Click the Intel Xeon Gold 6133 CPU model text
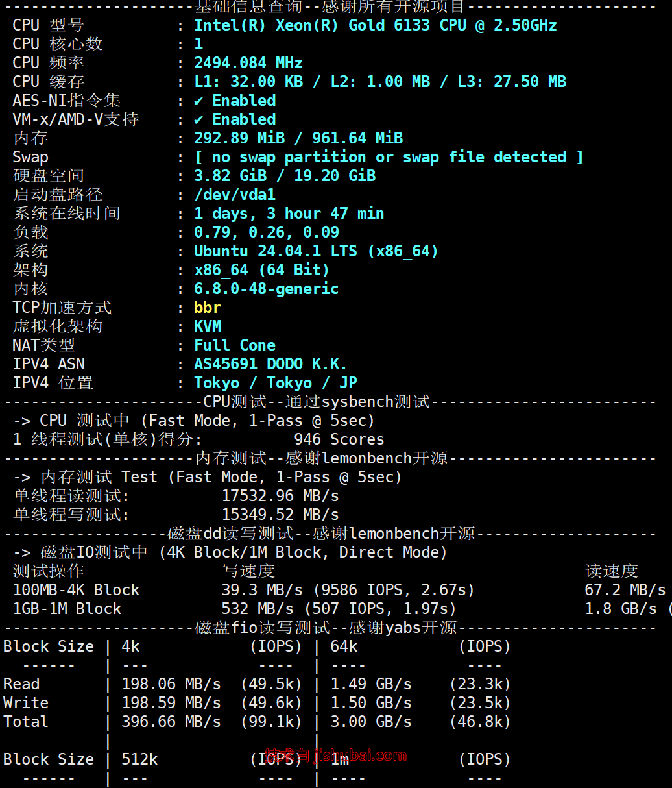672x788 pixels. click(375, 25)
